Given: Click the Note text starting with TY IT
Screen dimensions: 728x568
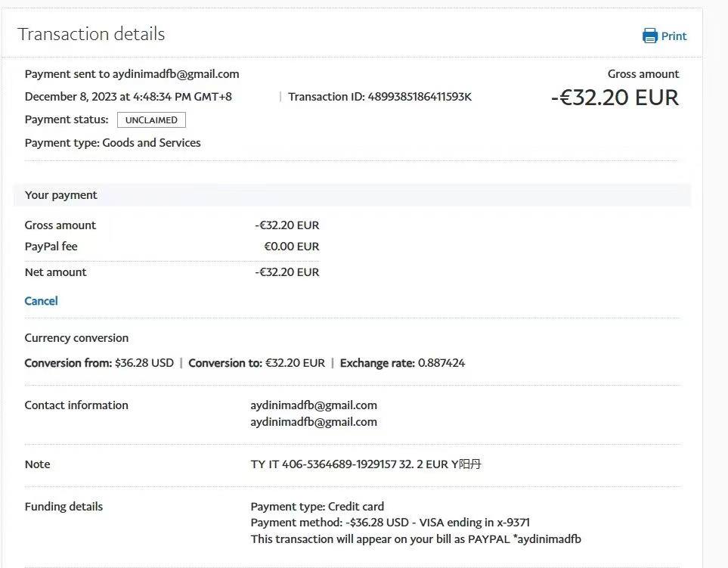Looking at the screenshot, I should [x=365, y=464].
